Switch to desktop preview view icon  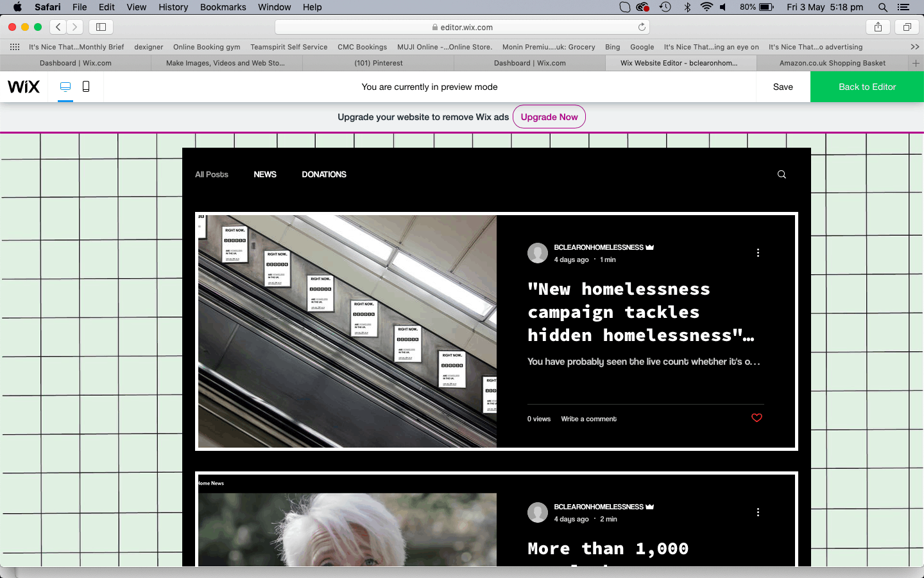[x=65, y=87]
